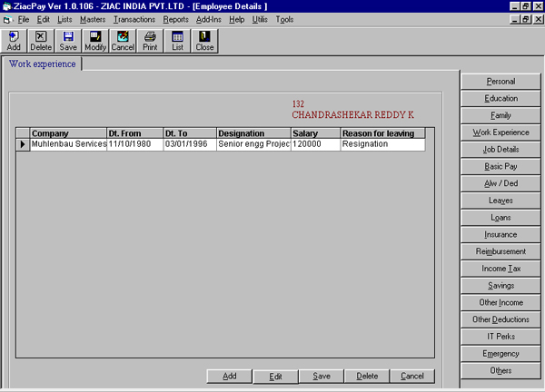Open the Family section

pyautogui.click(x=500, y=115)
